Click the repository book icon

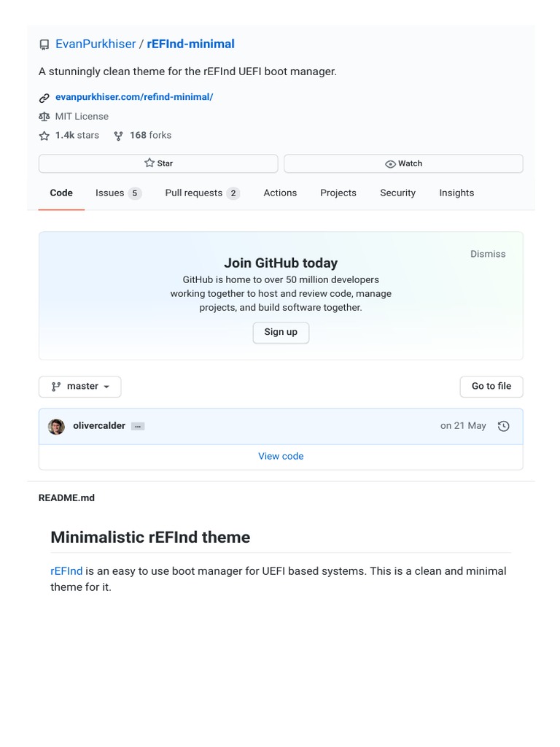[x=44, y=44]
